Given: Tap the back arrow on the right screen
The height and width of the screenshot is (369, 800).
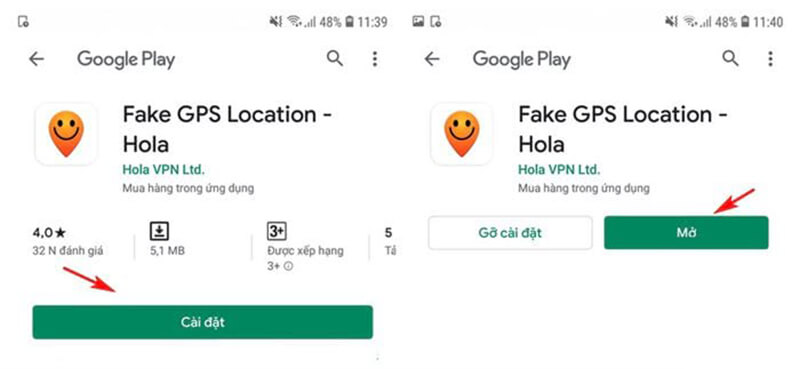Looking at the screenshot, I should [x=432, y=60].
